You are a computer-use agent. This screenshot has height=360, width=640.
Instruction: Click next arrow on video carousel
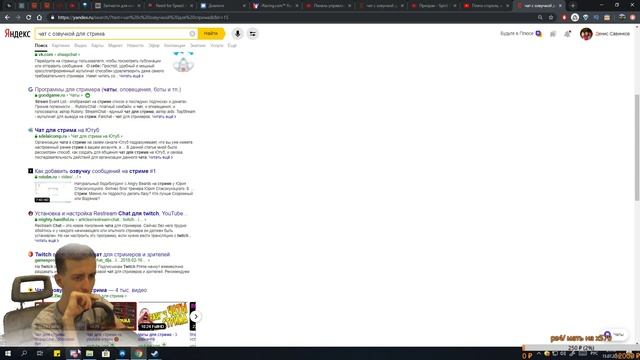(x=196, y=316)
